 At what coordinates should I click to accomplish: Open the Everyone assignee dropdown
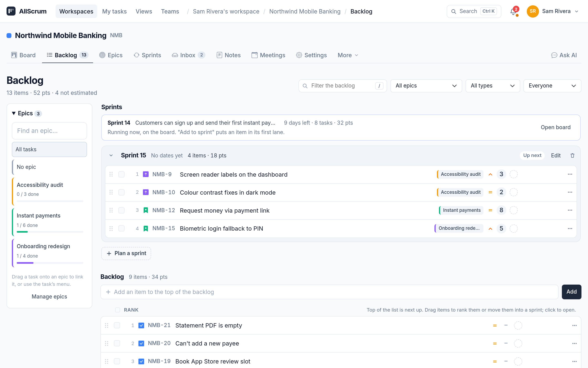(552, 86)
